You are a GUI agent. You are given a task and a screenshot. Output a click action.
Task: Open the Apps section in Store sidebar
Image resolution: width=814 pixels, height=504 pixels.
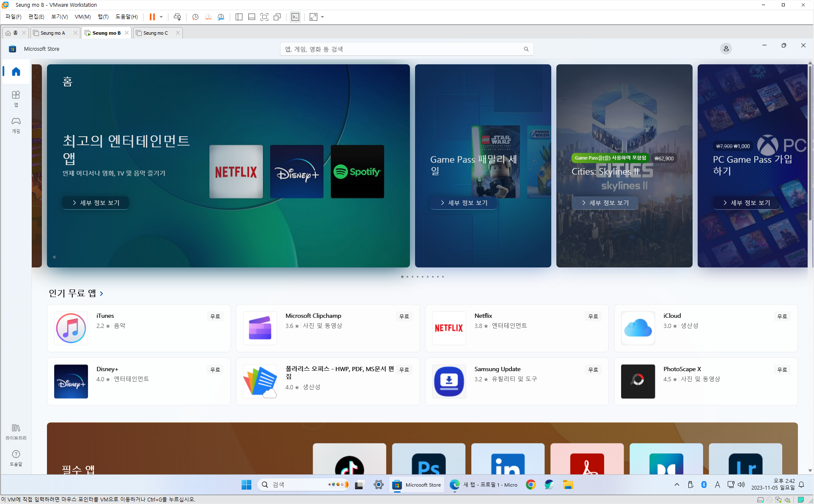[x=16, y=98]
